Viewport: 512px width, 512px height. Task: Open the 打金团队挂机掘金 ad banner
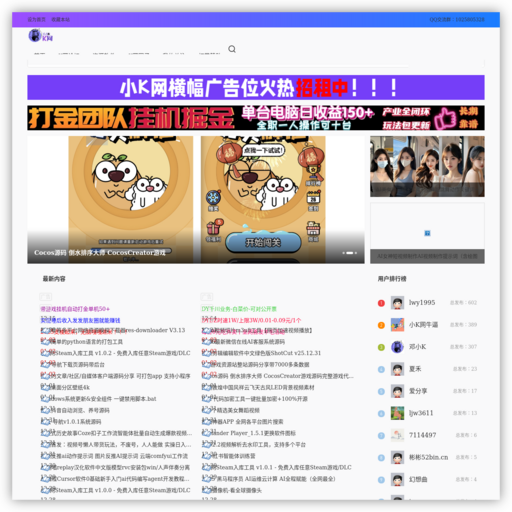point(256,118)
